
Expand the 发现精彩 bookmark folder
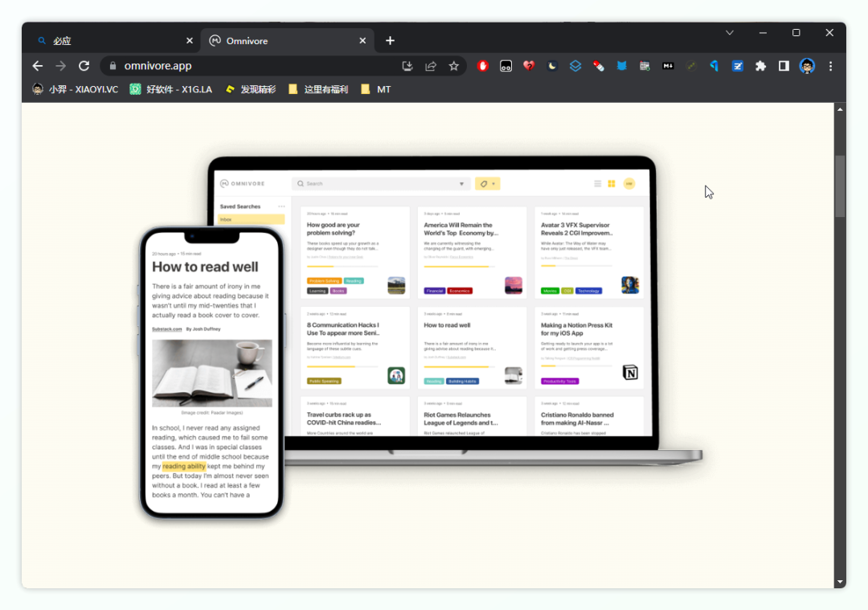point(250,89)
